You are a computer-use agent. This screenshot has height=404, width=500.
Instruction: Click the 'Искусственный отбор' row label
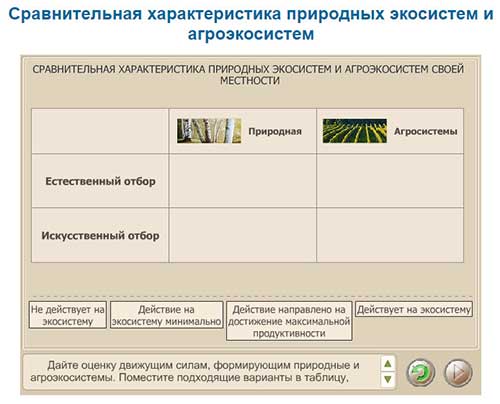point(100,236)
